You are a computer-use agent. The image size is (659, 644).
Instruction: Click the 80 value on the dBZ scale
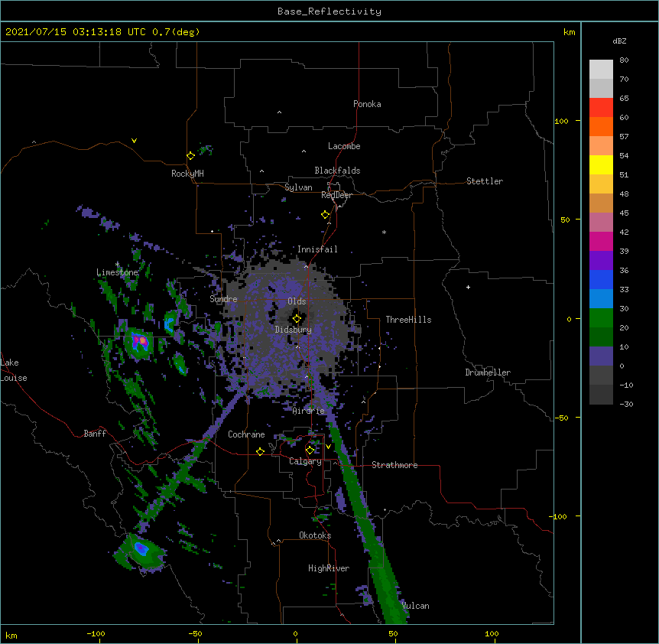pos(624,60)
